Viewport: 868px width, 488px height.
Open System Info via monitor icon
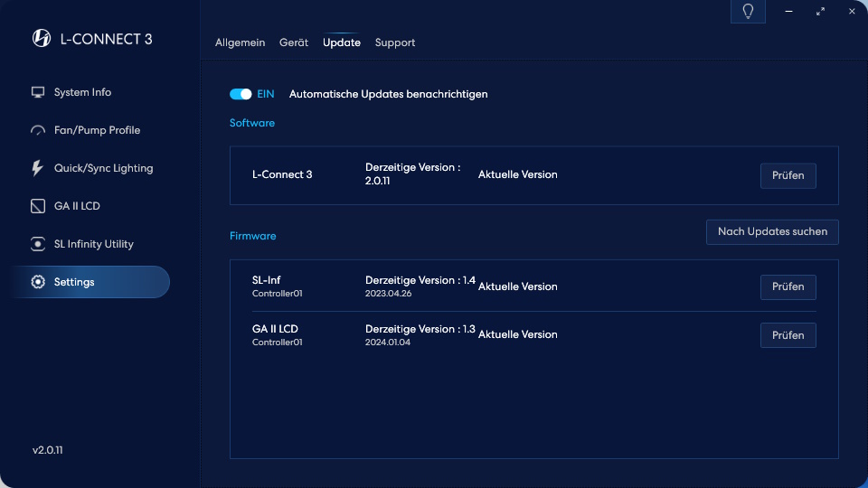pos(38,92)
